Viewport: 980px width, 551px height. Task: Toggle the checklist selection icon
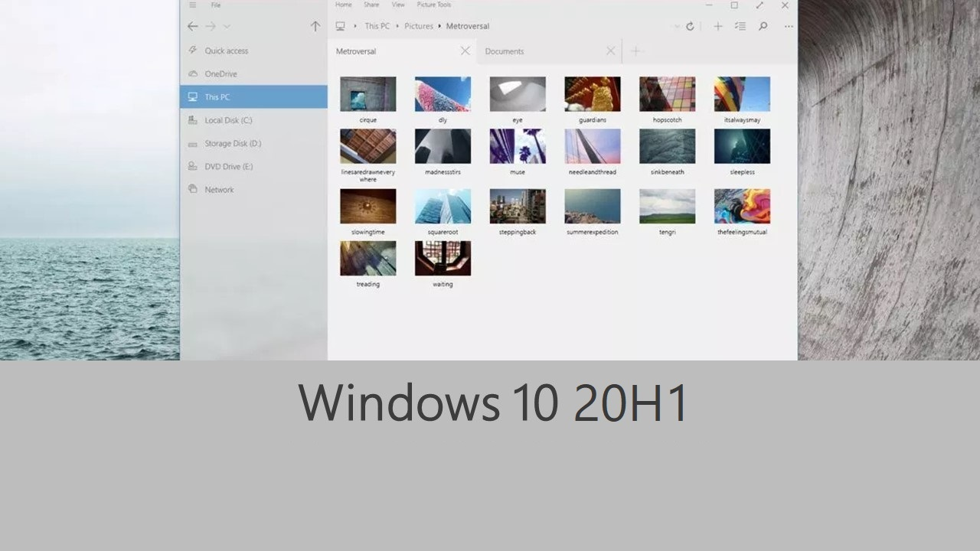tap(740, 26)
